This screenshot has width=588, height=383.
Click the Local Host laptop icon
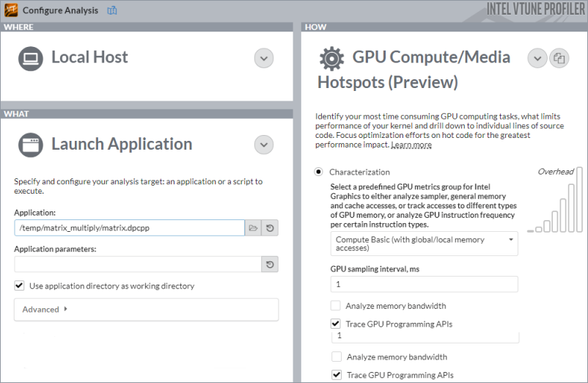[31, 57]
